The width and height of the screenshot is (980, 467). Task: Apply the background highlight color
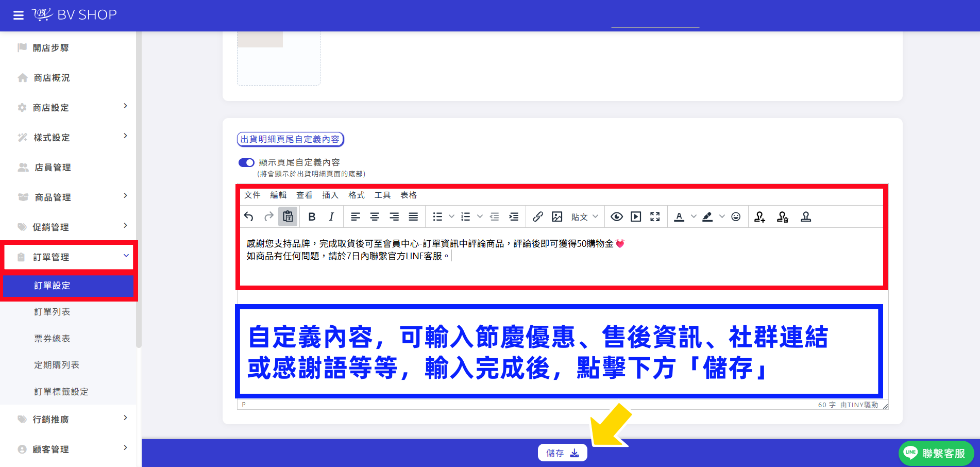pos(707,216)
